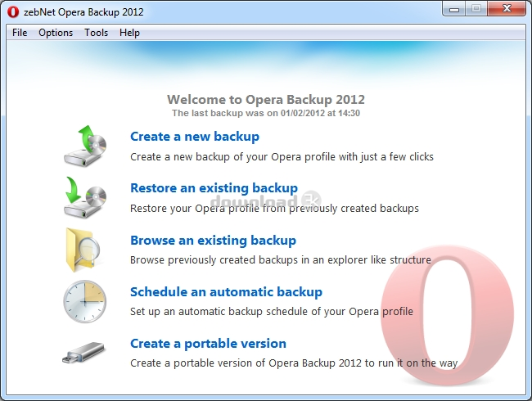This screenshot has height=401, width=532.
Task: Select 'Create a new backup' link
Action: [x=195, y=137]
